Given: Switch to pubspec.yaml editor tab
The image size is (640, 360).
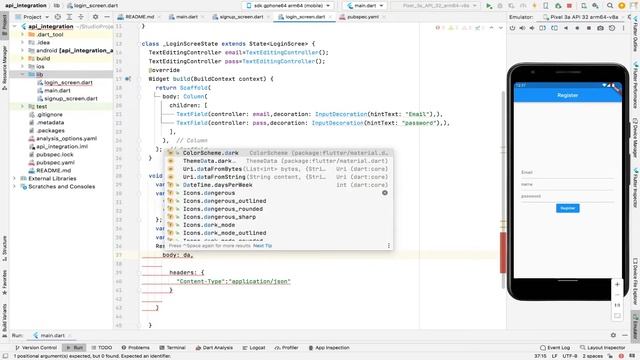Looking at the screenshot, I should tap(362, 17).
